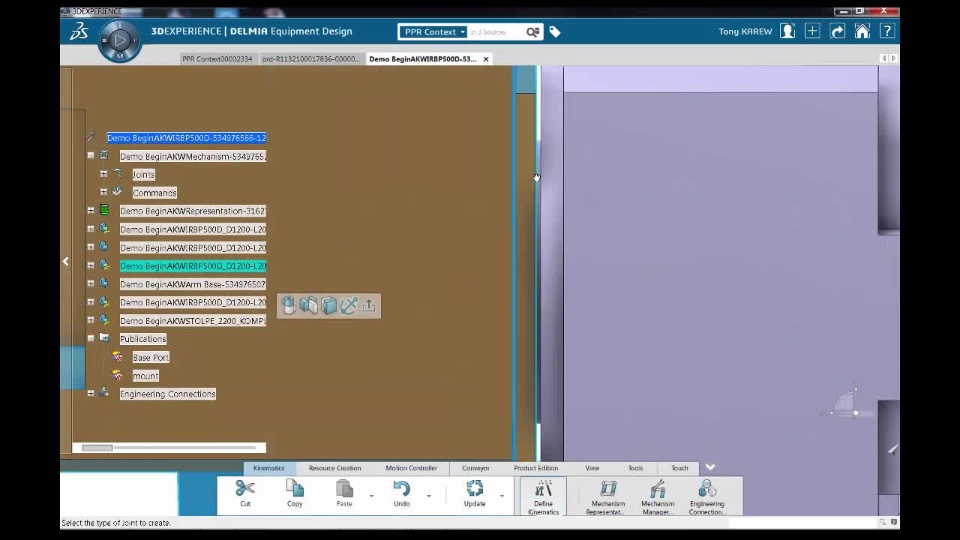
Task: Click the Update refresh icon
Action: (474, 489)
